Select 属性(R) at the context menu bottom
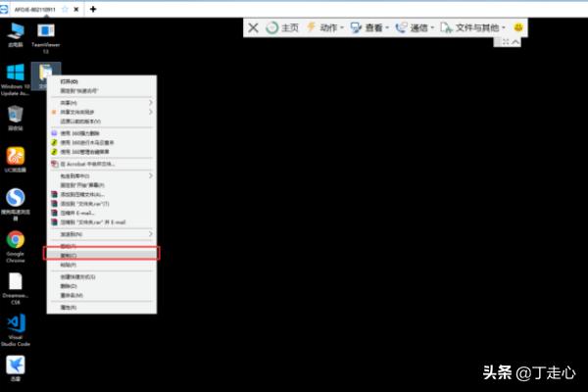The image size is (588, 392). tap(70, 307)
